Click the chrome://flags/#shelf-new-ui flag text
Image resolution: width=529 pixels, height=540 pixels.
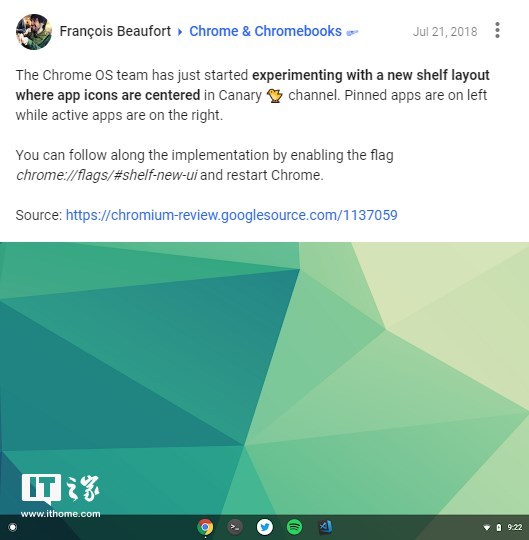tap(106, 175)
